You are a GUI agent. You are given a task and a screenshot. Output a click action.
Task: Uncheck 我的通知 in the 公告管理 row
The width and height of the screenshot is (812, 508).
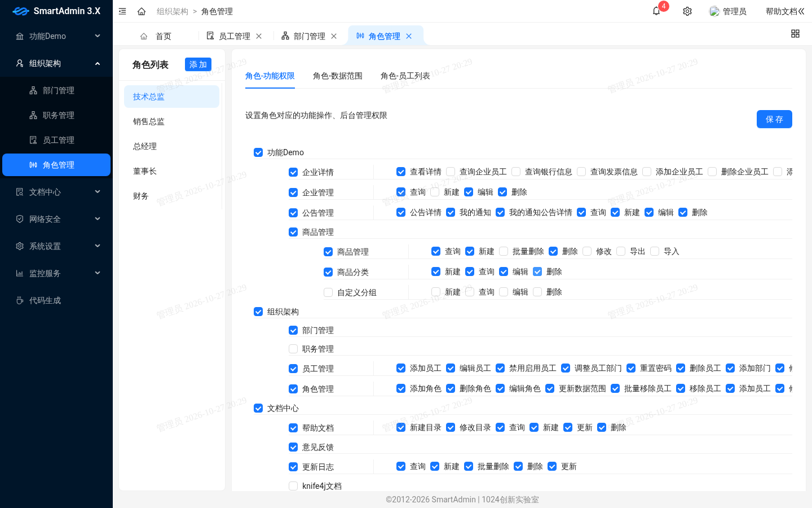pyautogui.click(x=451, y=212)
